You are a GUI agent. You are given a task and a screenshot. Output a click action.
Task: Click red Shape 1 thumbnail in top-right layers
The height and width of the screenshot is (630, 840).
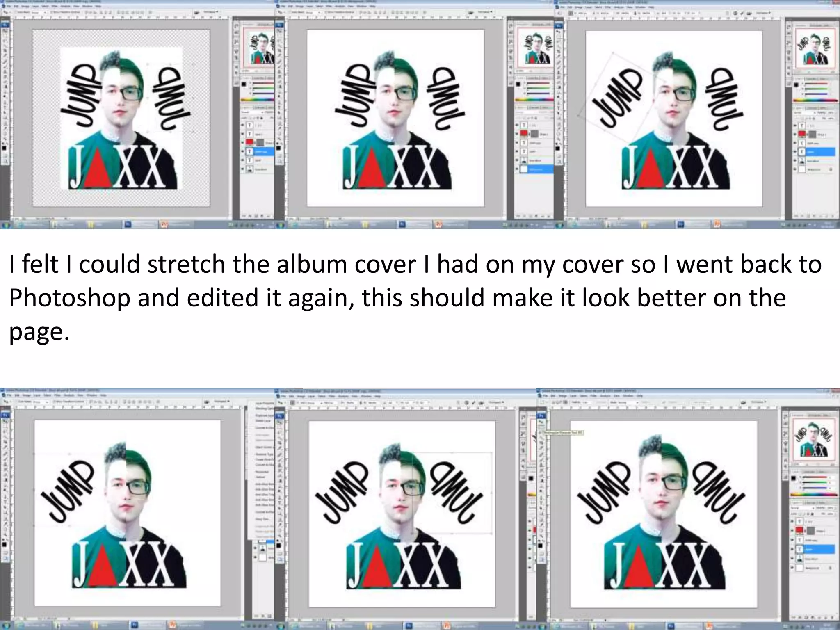coord(802,134)
